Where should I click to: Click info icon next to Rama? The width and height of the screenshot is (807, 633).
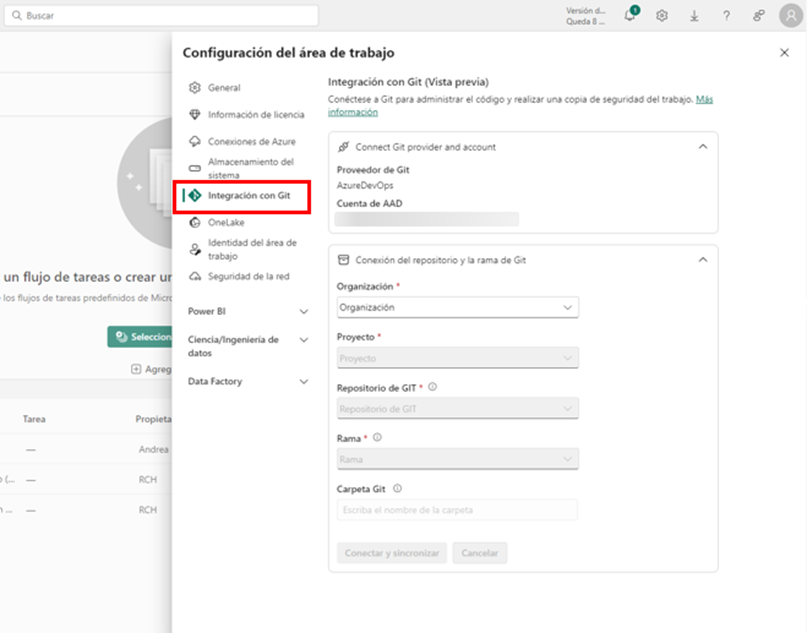pos(377,437)
